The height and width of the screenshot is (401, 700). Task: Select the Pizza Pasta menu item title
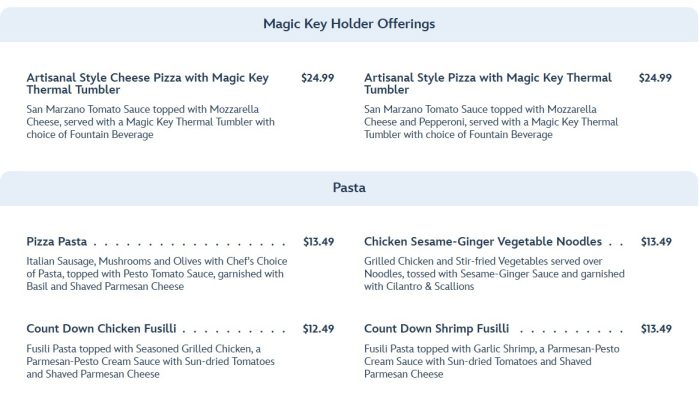point(57,242)
